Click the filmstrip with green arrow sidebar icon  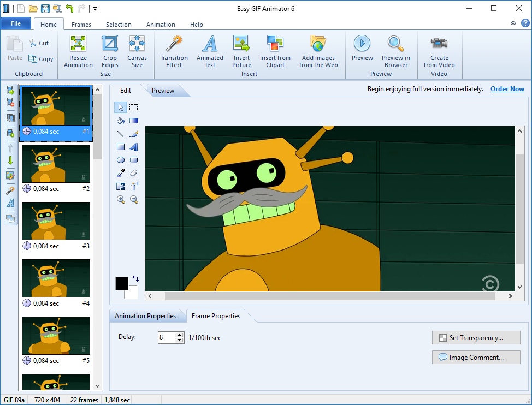pos(10,91)
